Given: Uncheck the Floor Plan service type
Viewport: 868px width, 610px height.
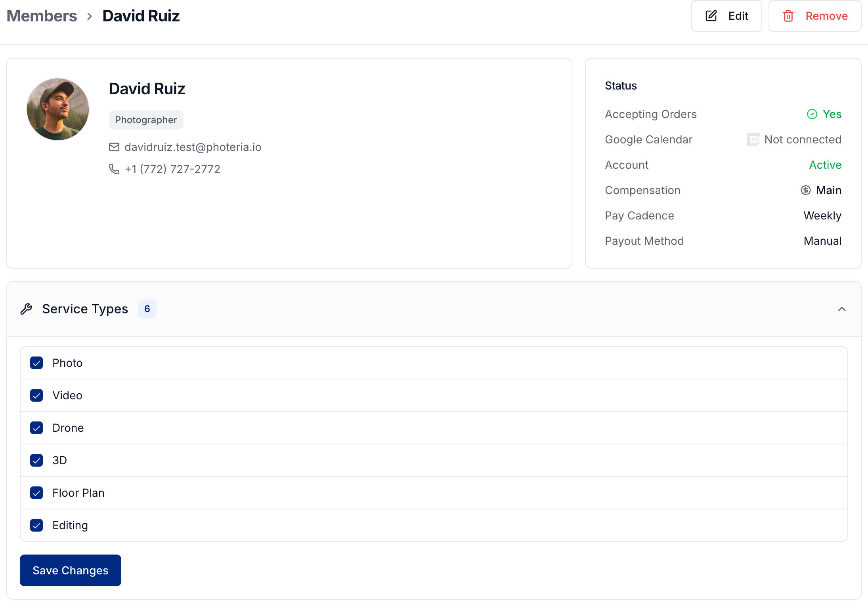Looking at the screenshot, I should click(36, 493).
